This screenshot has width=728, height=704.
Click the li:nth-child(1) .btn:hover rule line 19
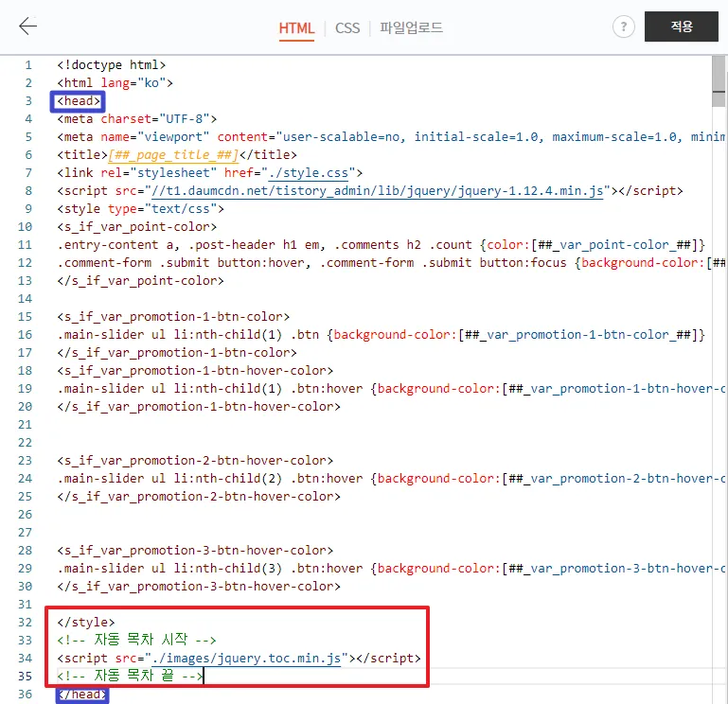click(x=391, y=389)
